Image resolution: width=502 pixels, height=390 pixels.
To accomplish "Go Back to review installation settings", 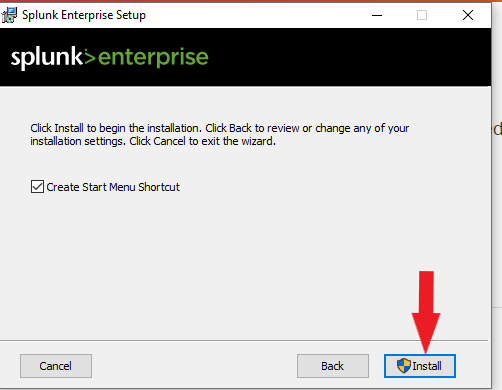I will tap(333, 366).
